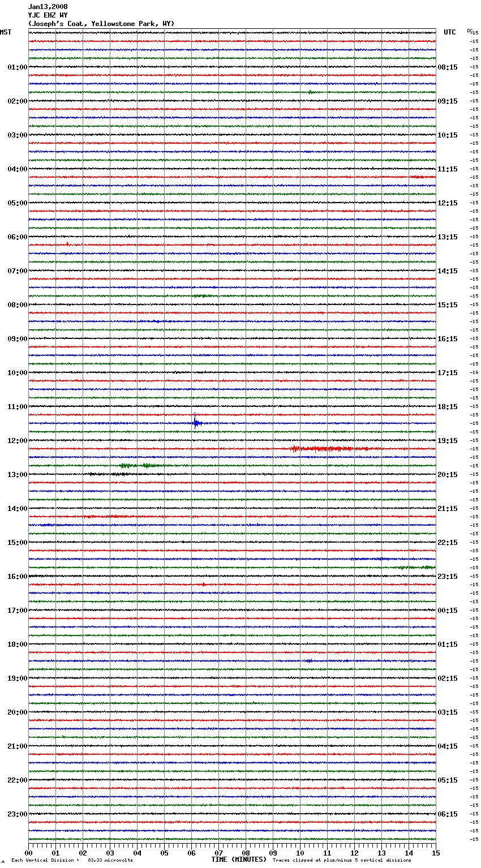The height and width of the screenshot is (868, 481).
Task: Select the '01:00' MST time label
Action: click(x=18, y=67)
